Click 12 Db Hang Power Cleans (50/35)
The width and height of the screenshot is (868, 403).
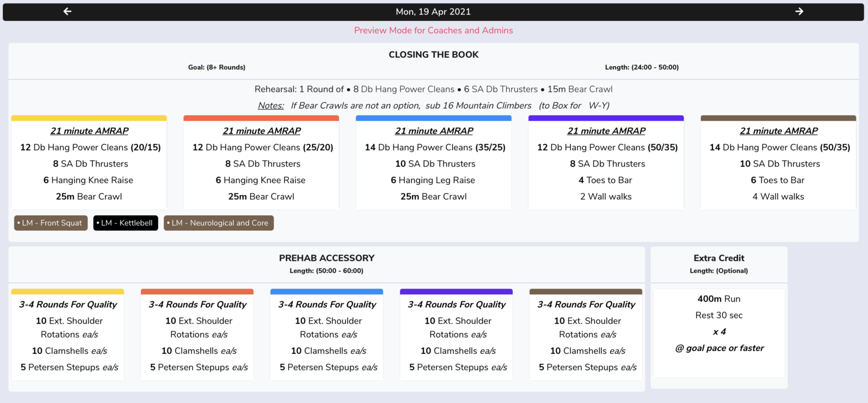tap(608, 147)
